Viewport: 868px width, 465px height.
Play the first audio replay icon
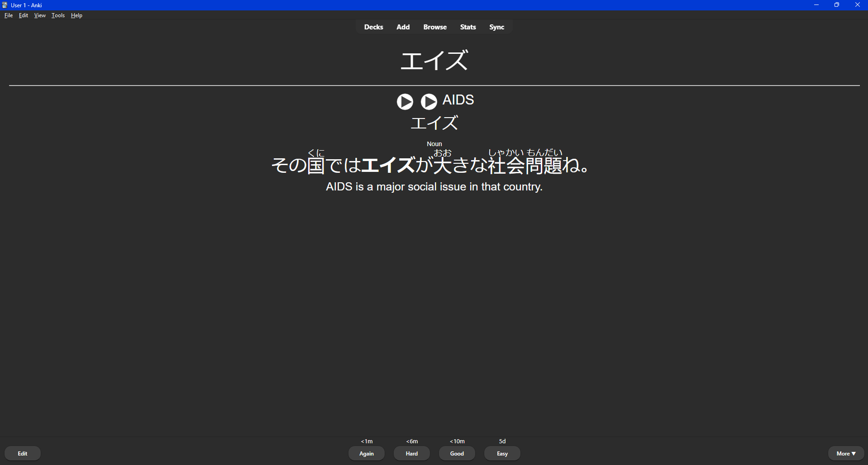[405, 102]
